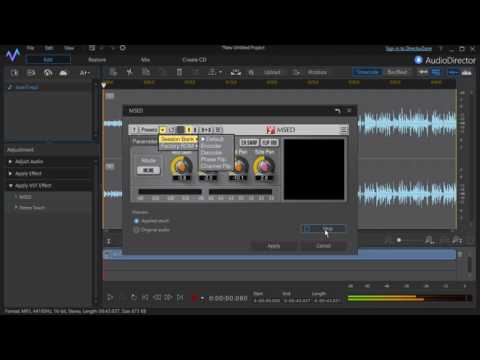Choose Session Bank in presets menu

[x=178, y=139]
